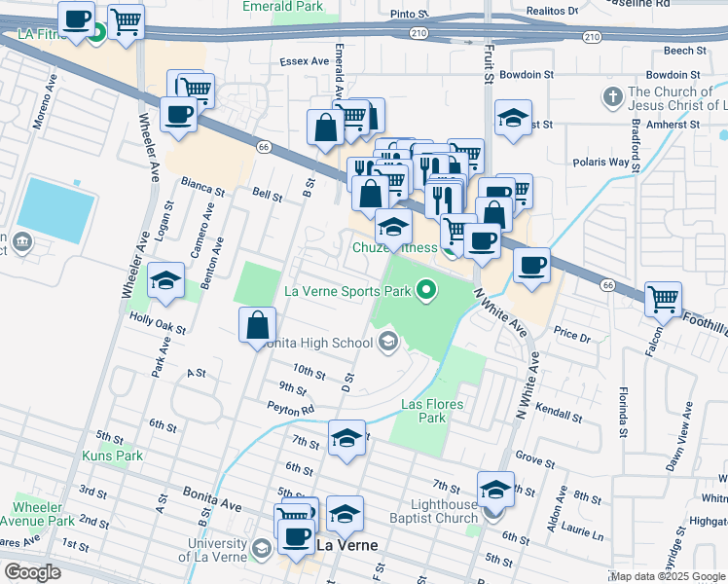Open the shopping bag marker near Emerald Ave
Image resolution: width=728 pixels, height=584 pixels.
tap(325, 127)
